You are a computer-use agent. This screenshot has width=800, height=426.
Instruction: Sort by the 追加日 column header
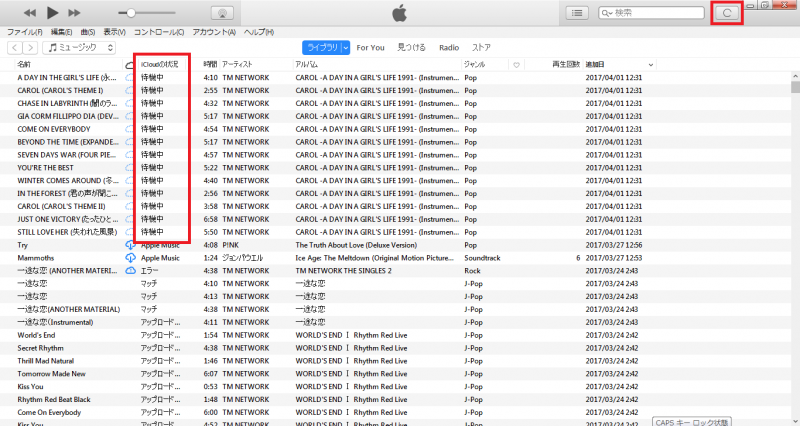[x=595, y=64]
